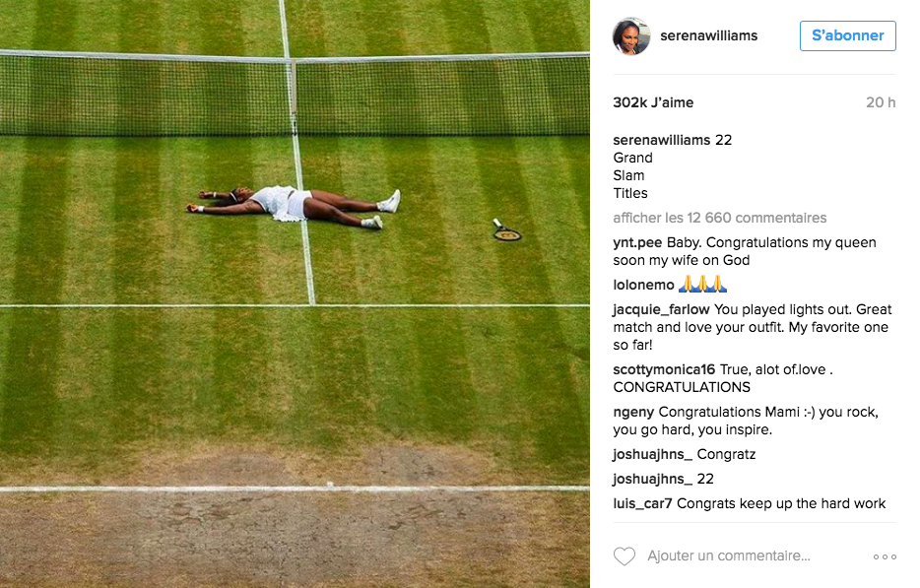Open the 302k J'aime likes list
Screen dimensions: 920x588
click(653, 102)
